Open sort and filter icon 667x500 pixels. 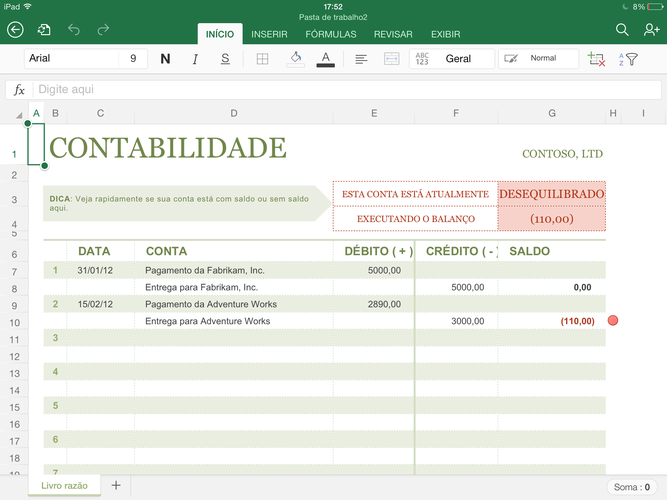click(628, 59)
